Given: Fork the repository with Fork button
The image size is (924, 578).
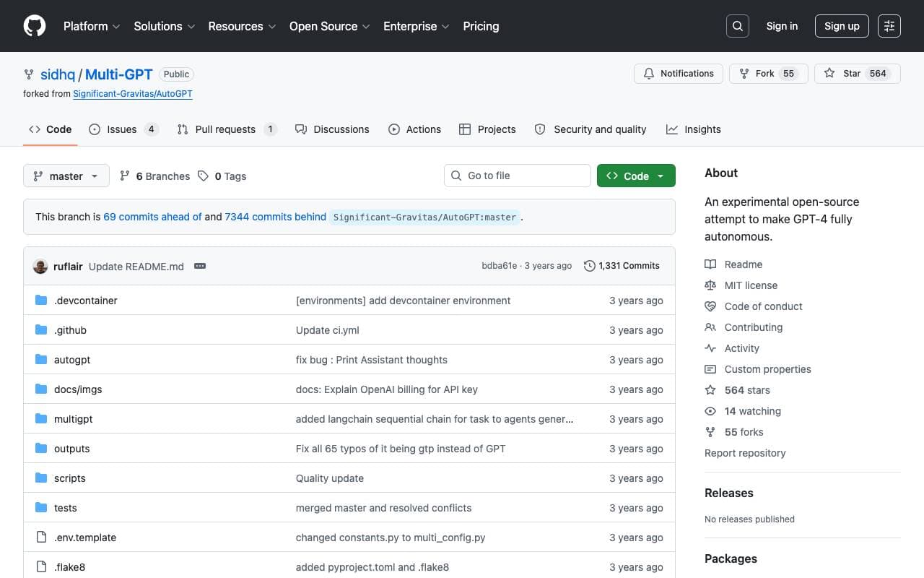Looking at the screenshot, I should (769, 74).
